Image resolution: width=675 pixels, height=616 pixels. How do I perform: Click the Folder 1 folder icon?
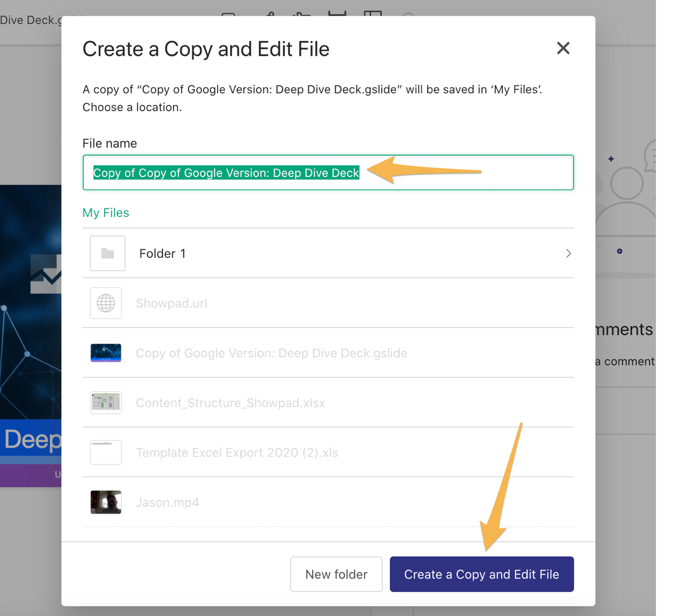[x=107, y=253]
